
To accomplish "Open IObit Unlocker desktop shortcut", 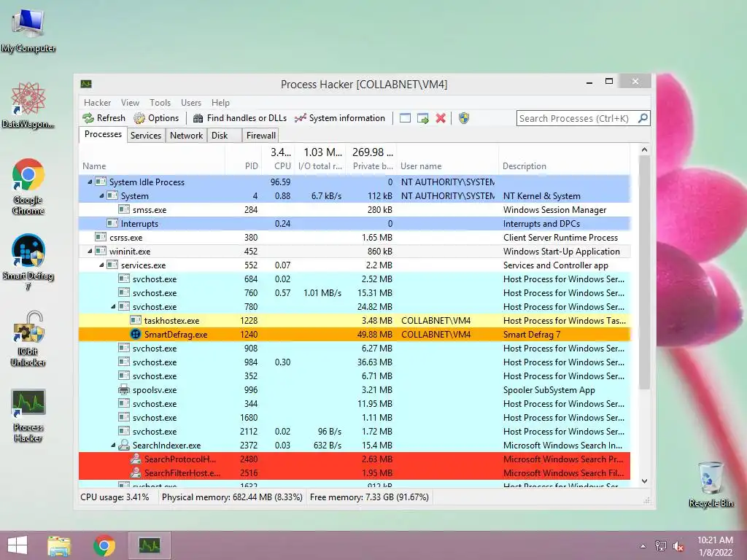I will tap(28, 338).
